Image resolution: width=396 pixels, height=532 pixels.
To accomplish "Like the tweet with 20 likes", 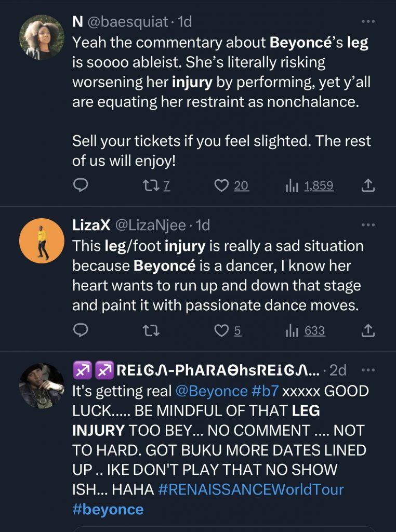I will point(222,185).
